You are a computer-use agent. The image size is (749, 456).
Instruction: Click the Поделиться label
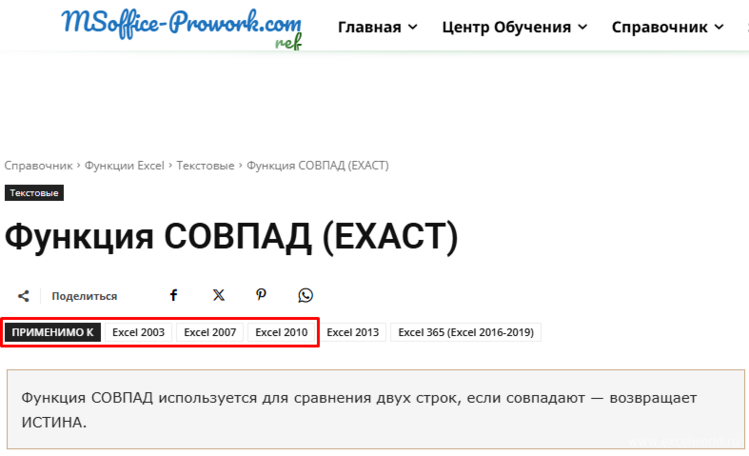point(84,296)
